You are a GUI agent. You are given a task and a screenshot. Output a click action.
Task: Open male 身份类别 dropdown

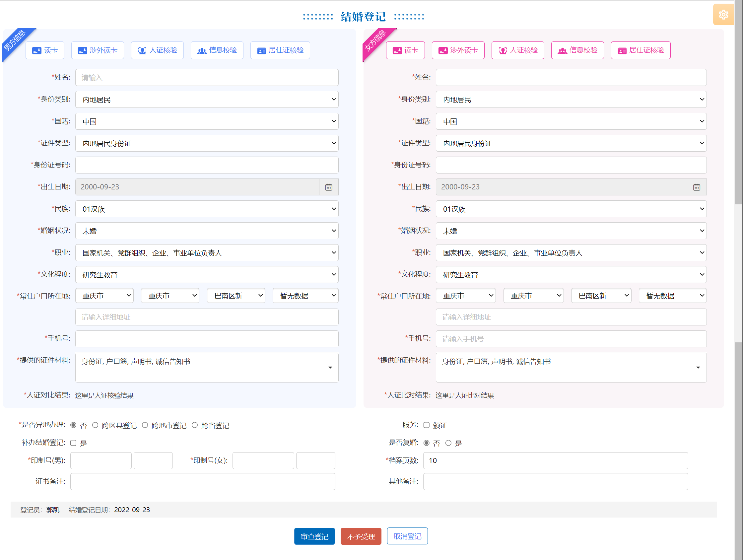pyautogui.click(x=207, y=100)
